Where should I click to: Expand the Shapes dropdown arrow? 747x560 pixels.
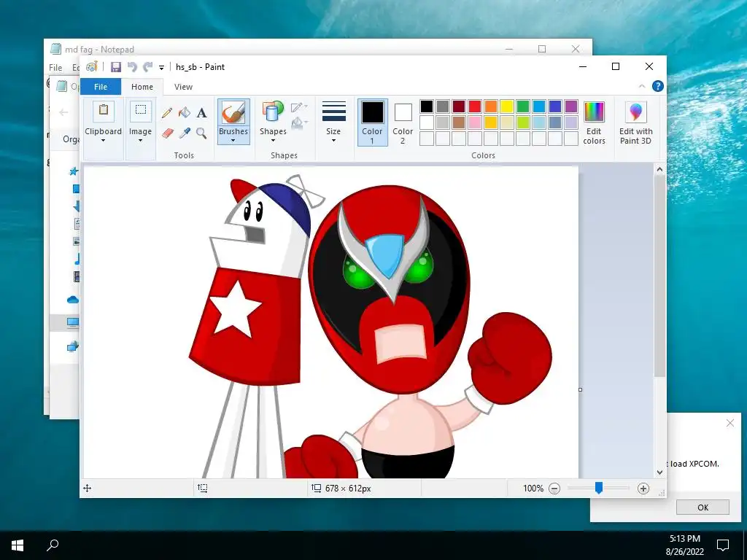(273, 141)
